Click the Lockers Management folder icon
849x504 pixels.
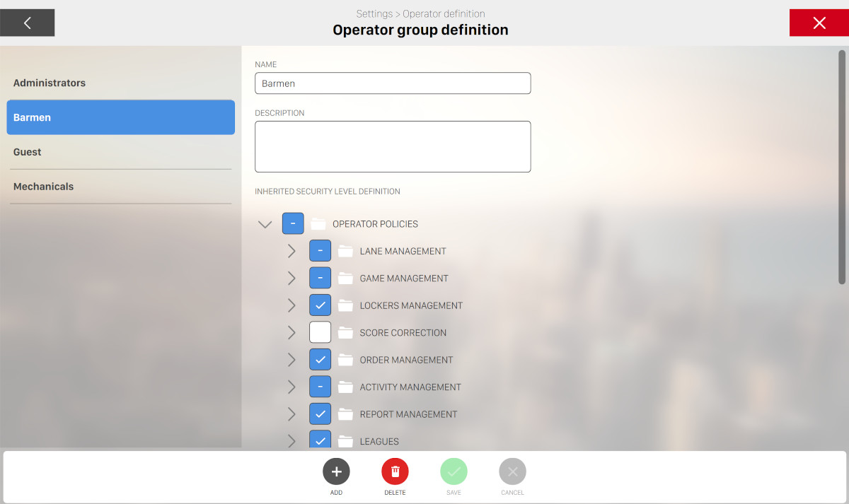[x=345, y=305]
